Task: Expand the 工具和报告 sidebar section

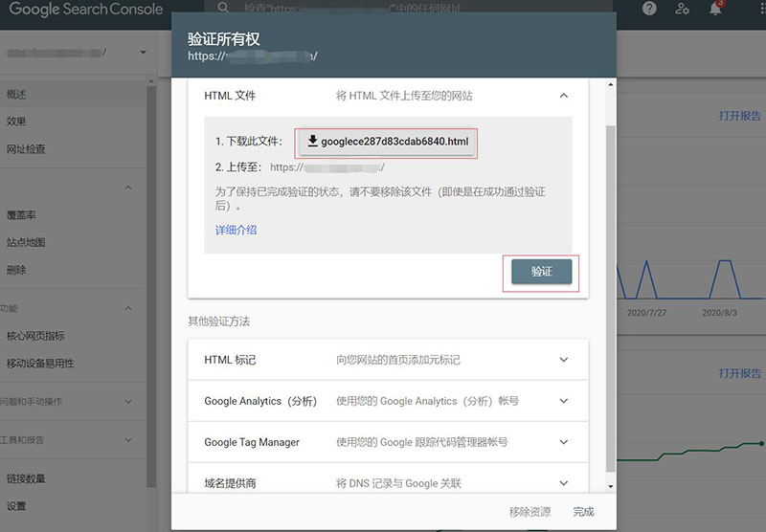Action: pyautogui.click(x=128, y=440)
